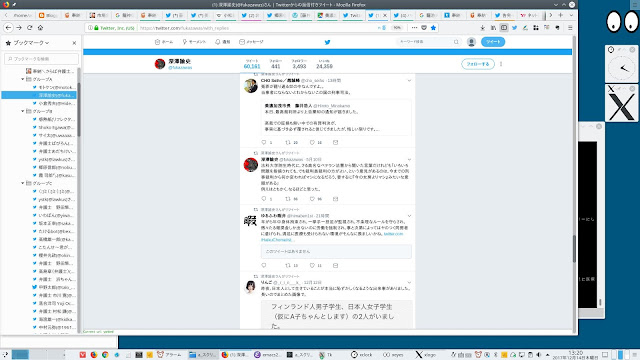Open 通知 notifications in Twitter navigation
This screenshot has width=640, height=360.
223,42
